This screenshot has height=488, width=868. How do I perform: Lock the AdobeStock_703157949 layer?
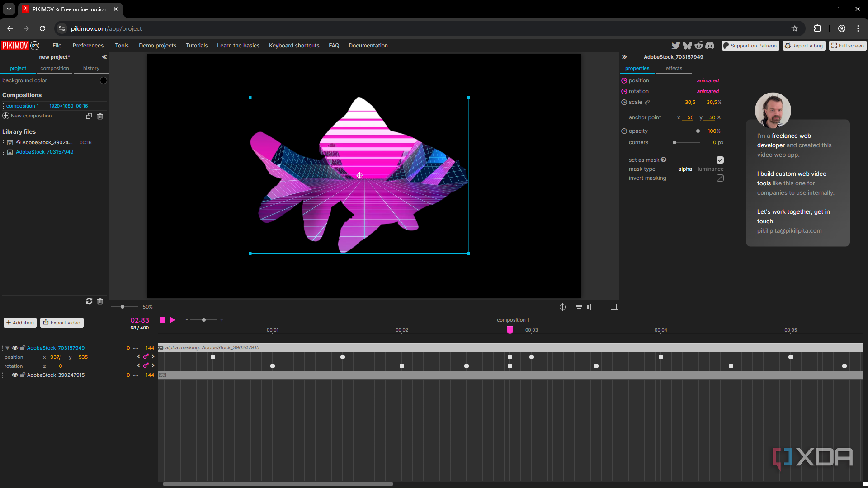coord(22,348)
